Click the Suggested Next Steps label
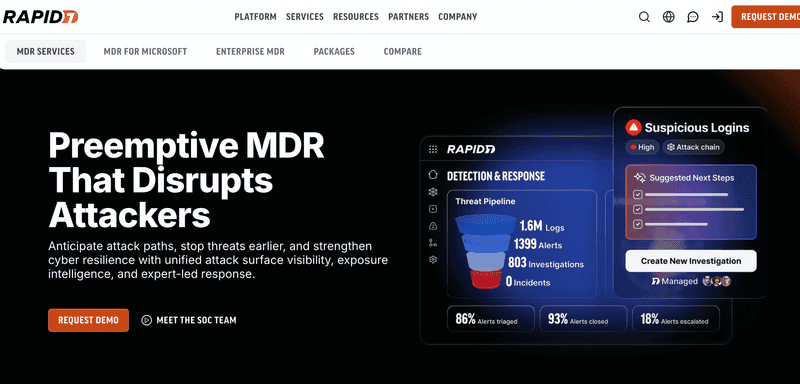 [691, 178]
